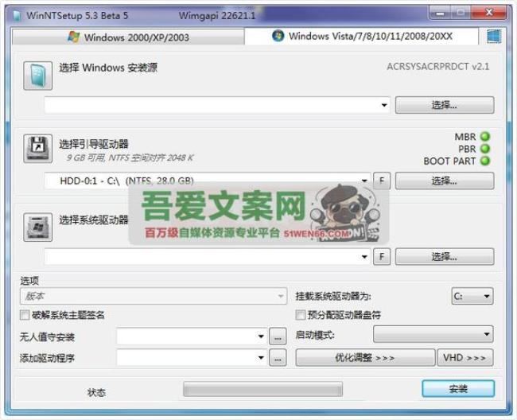517x420 pixels.
Task: Click the 状态 status label
Action: (x=96, y=392)
